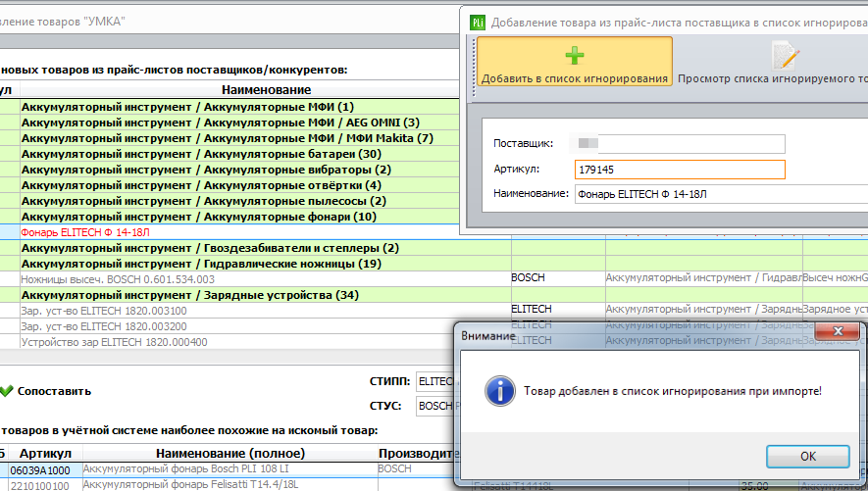Open the ignored goods list viewer icon
868x491 pixels.
(x=786, y=57)
